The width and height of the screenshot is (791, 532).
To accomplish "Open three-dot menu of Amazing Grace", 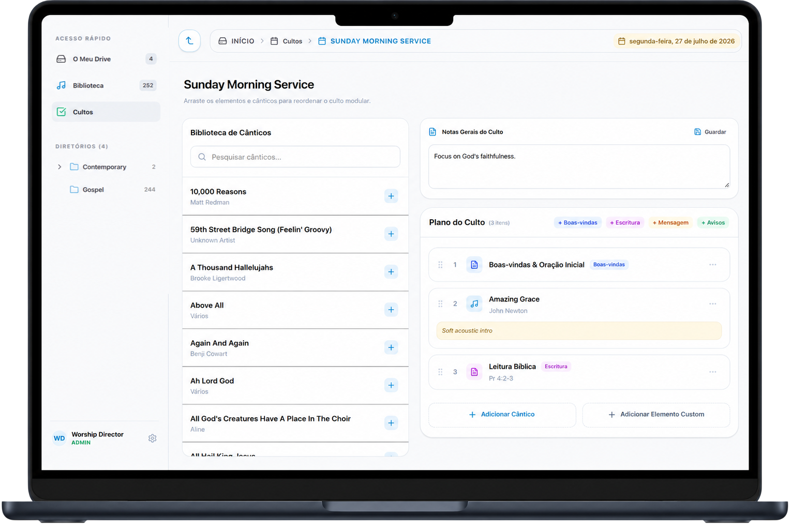I will (x=712, y=304).
